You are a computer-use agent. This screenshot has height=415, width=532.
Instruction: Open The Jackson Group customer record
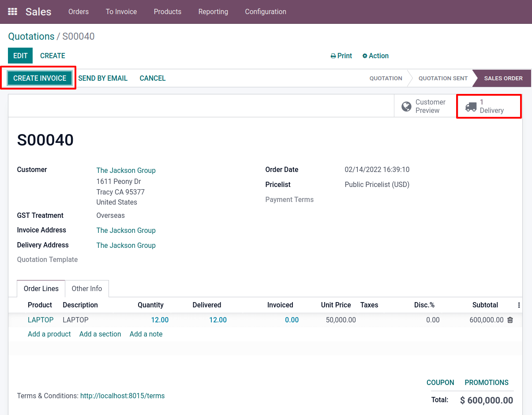[x=126, y=170]
